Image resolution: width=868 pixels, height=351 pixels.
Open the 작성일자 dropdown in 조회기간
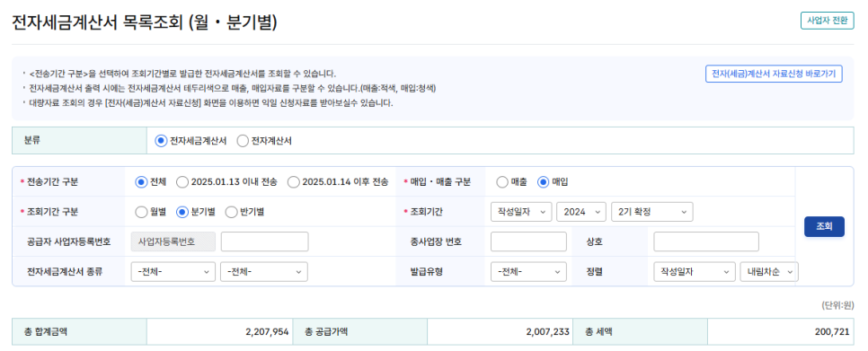(x=521, y=212)
